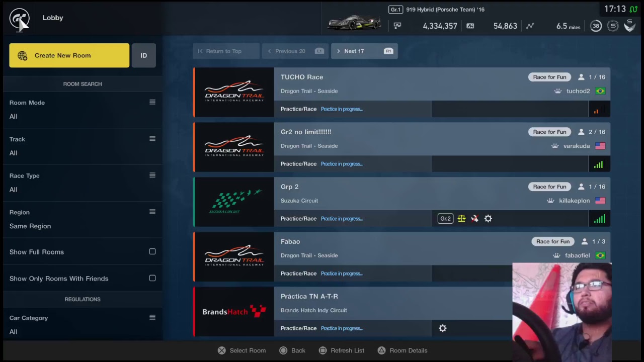Click the ID search button
The width and height of the screenshot is (644, 362).
point(144,55)
